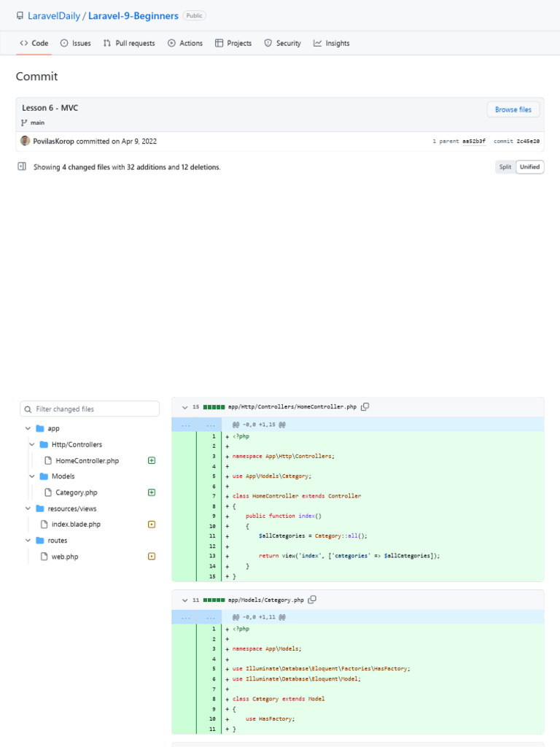The image size is (560, 747).
Task: Click the added-file badge next to HomeController.php
Action: [152, 460]
